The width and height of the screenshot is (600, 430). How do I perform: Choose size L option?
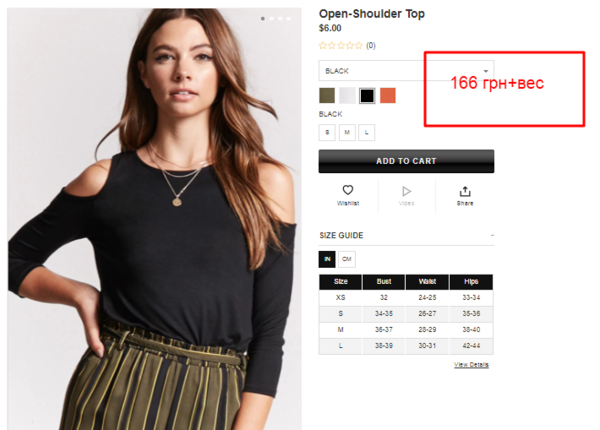[367, 132]
